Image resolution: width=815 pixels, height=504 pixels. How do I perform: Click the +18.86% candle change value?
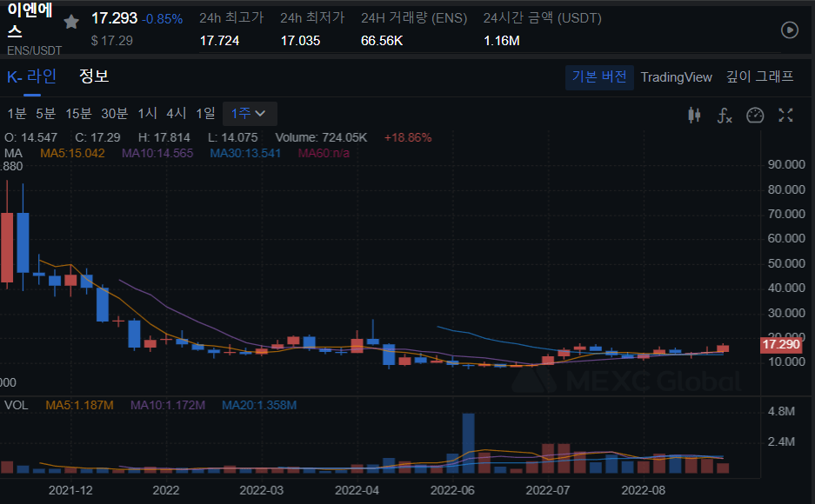(x=408, y=137)
